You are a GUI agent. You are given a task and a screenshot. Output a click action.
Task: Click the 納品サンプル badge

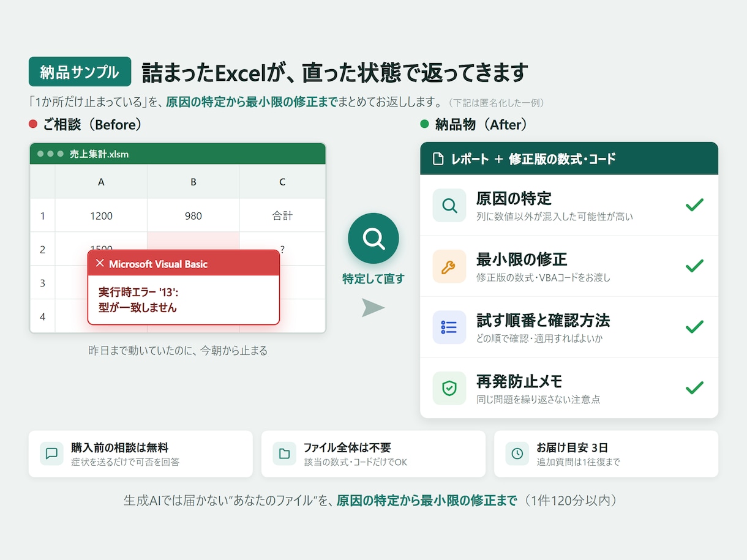click(x=80, y=72)
